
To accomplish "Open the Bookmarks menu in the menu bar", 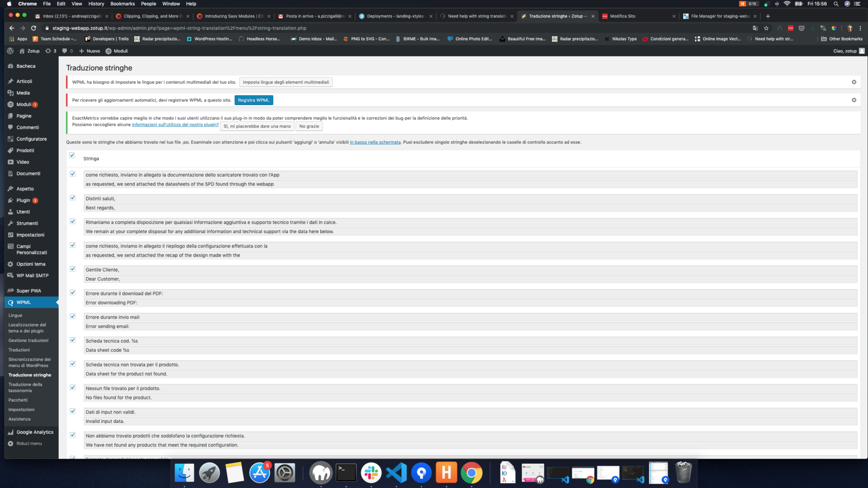I will coord(123,4).
